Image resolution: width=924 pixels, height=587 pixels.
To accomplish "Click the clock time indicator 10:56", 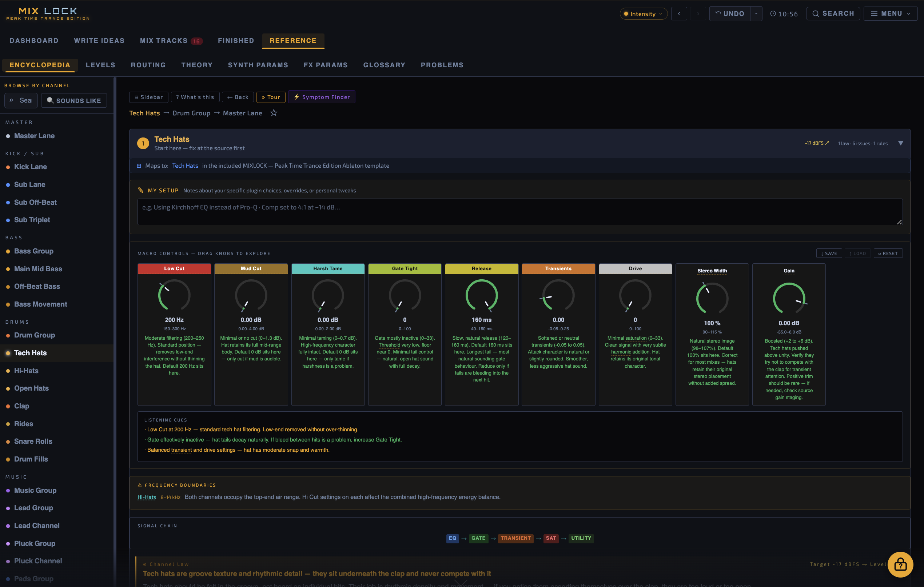I will tap(784, 14).
